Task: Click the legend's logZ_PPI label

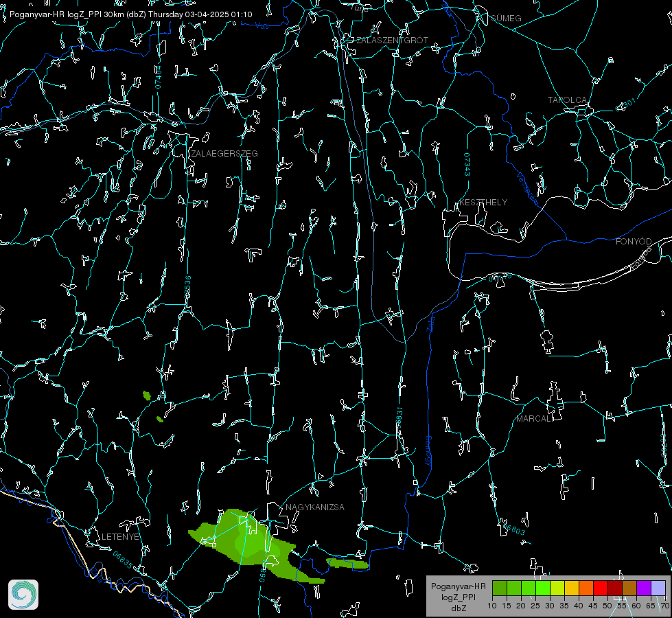Action: 458,597
